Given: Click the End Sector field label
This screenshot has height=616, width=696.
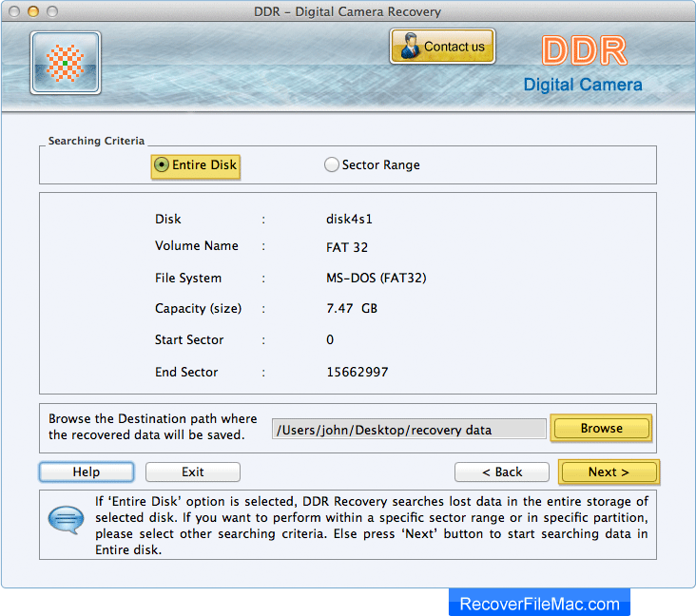Looking at the screenshot, I should point(186,372).
